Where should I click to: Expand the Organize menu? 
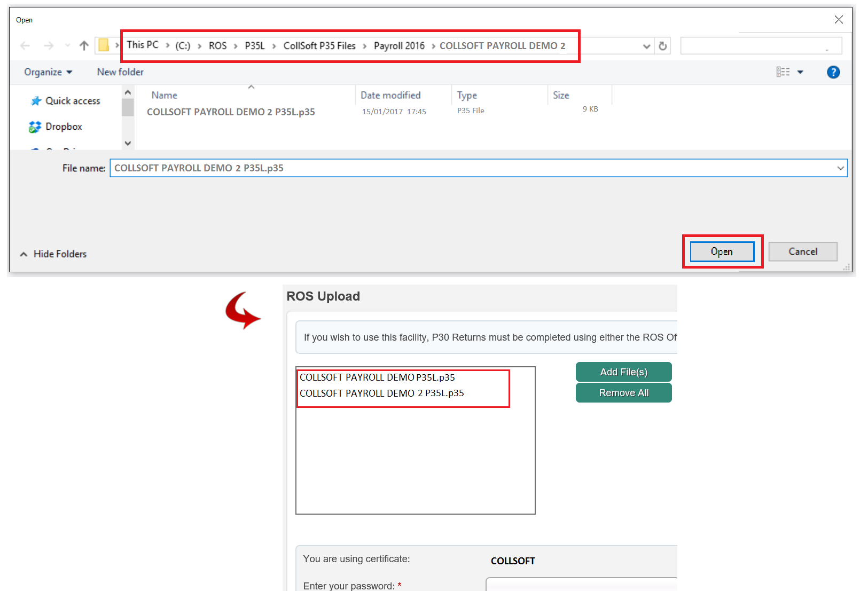tap(48, 72)
